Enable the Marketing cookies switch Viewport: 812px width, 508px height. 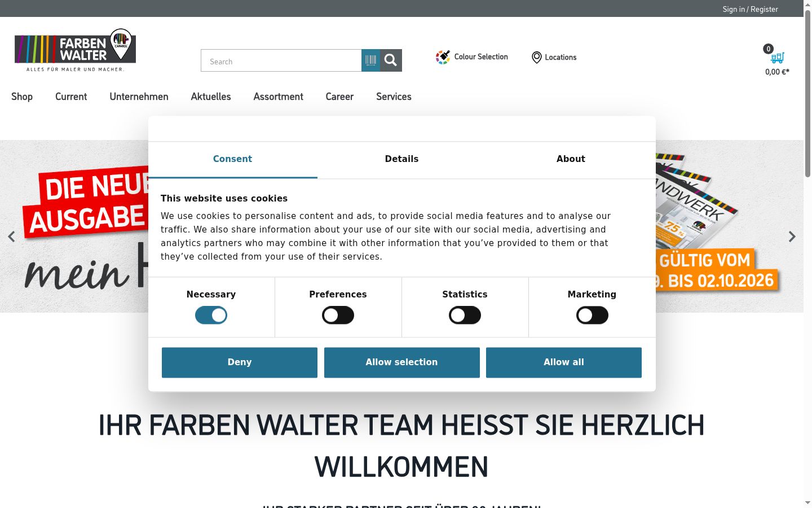pyautogui.click(x=592, y=315)
